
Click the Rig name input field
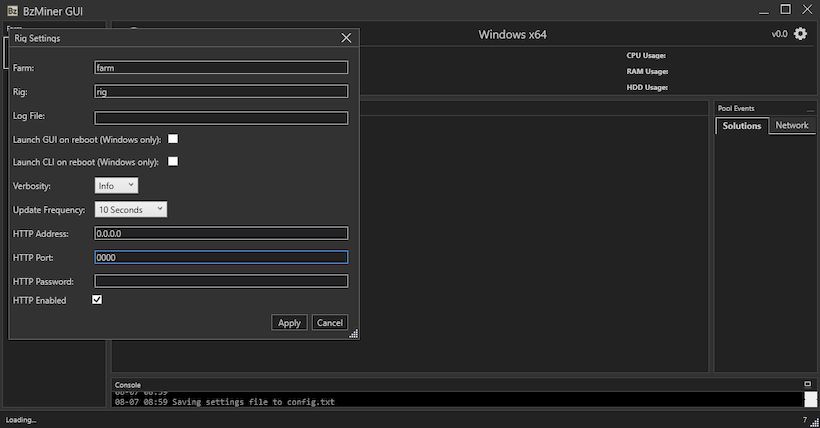pos(221,92)
